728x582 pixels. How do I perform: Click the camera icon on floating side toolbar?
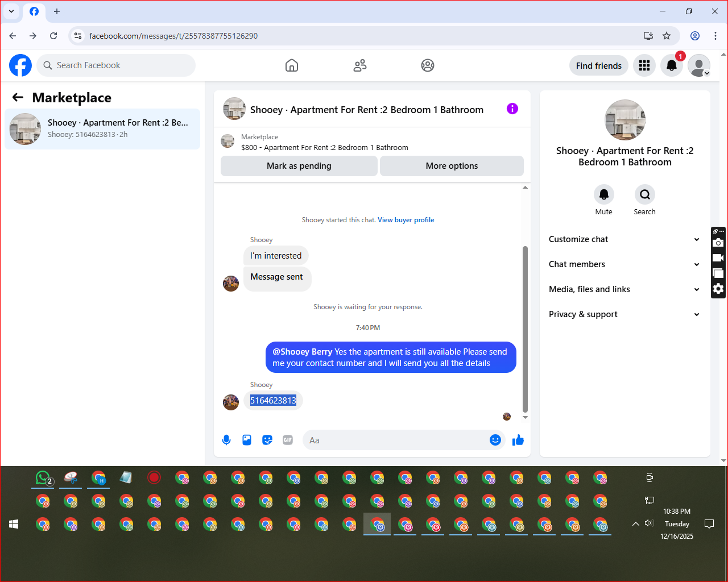(x=718, y=243)
